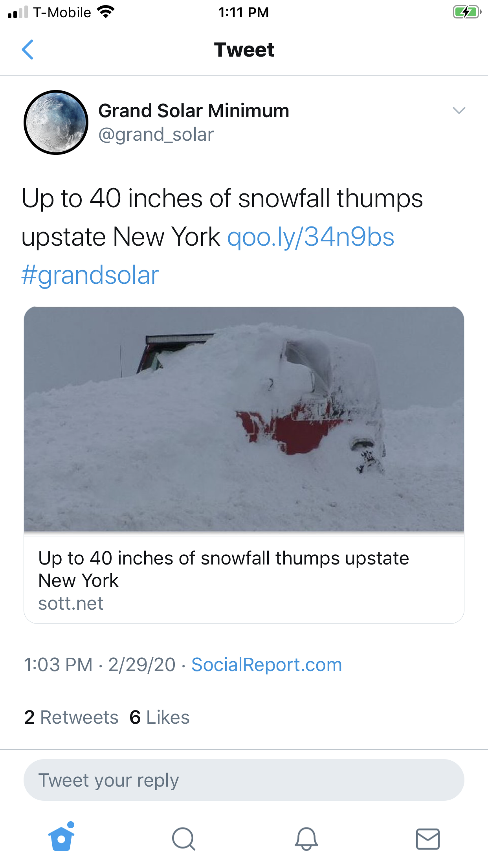View the 6 Likes list
The height and width of the screenshot is (868, 488).
(160, 717)
